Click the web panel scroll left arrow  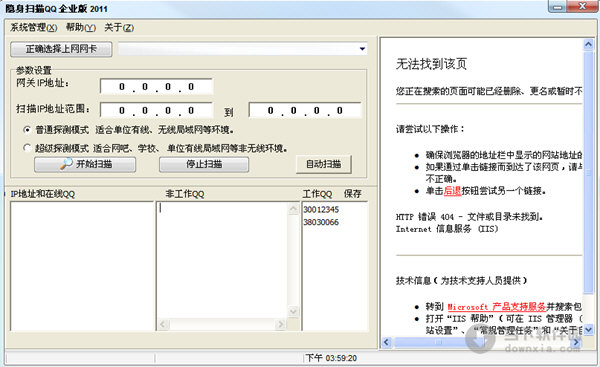tap(386, 342)
